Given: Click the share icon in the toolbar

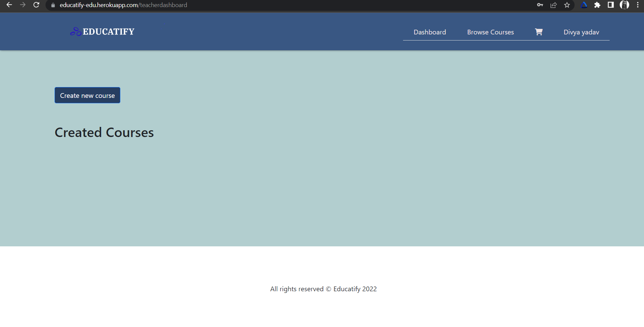Looking at the screenshot, I should (x=554, y=5).
